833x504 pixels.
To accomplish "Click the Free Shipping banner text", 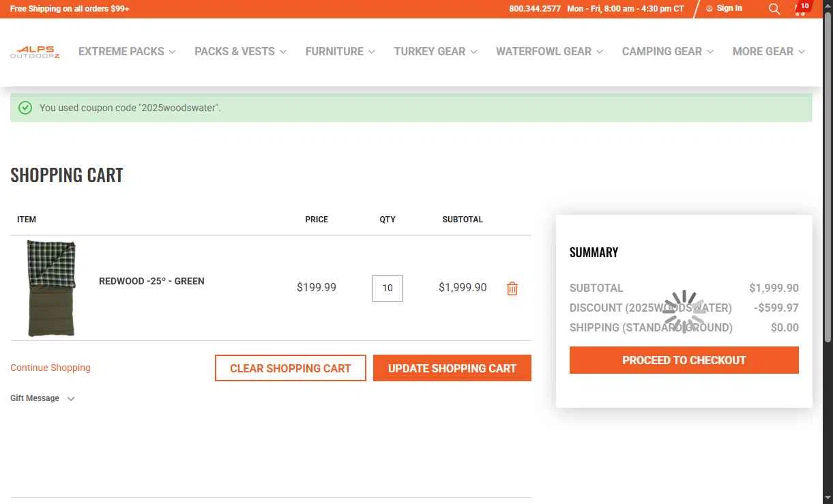I will point(70,9).
